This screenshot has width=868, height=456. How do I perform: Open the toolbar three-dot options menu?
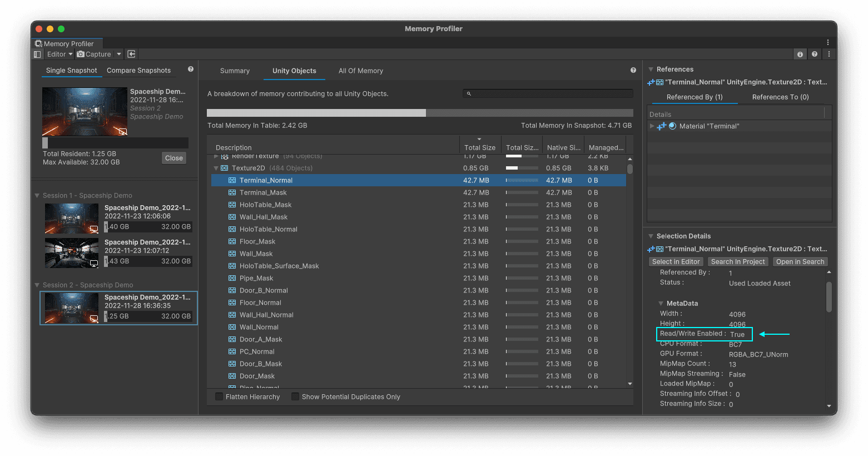tap(829, 54)
